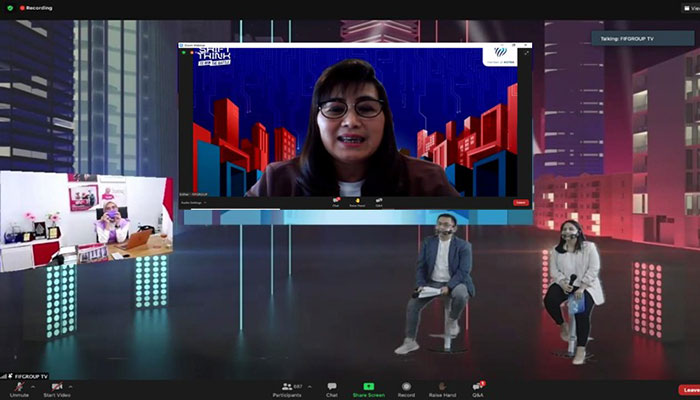
Task: Click Chat icon in the inner webinar window
Action: (336, 201)
